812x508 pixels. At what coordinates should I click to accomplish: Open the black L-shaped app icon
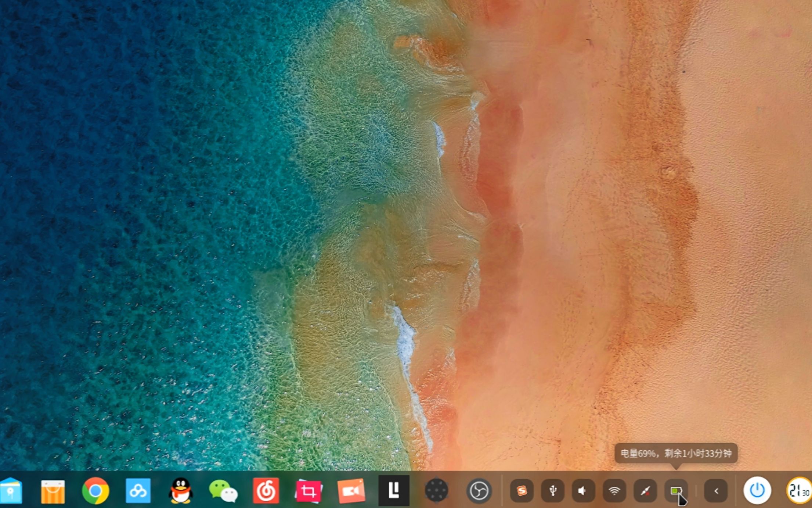394,491
